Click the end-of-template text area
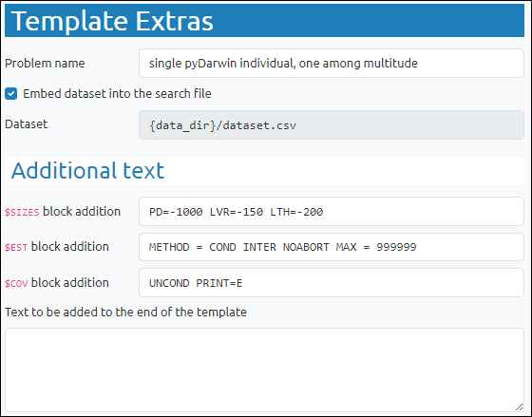Viewport: 532px width, 417px height. tap(264, 370)
